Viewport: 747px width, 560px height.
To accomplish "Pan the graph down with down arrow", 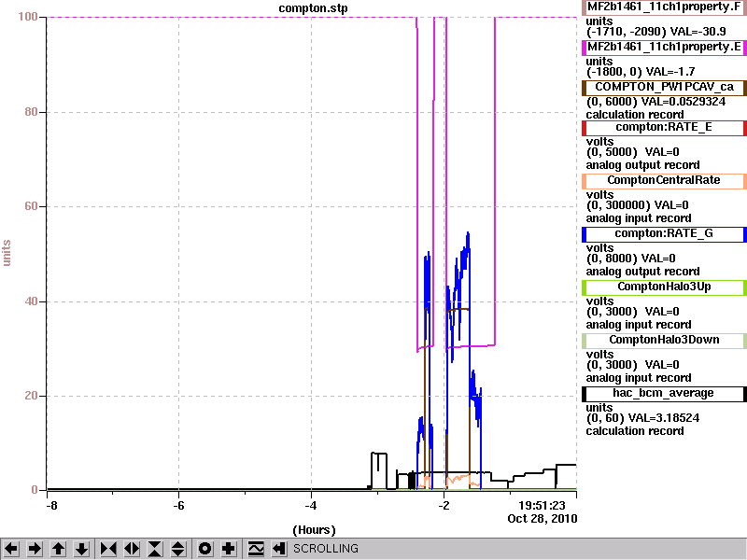I will [x=81, y=549].
